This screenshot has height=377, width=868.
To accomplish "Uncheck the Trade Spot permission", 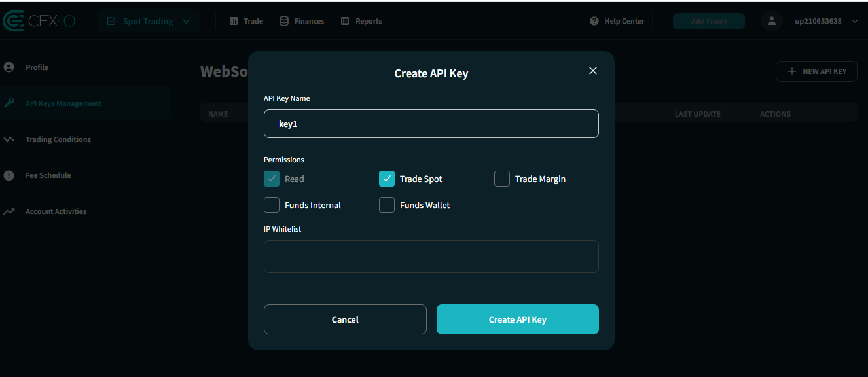I will click(387, 178).
